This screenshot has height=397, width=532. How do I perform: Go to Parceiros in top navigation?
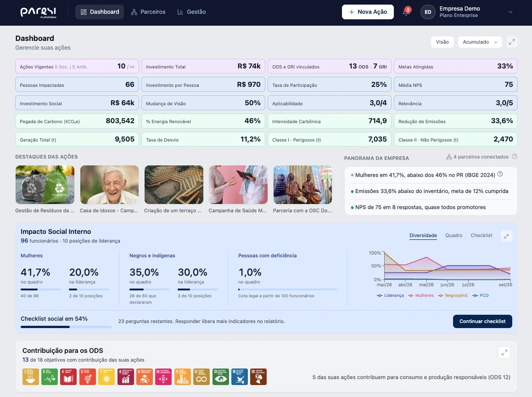(148, 12)
